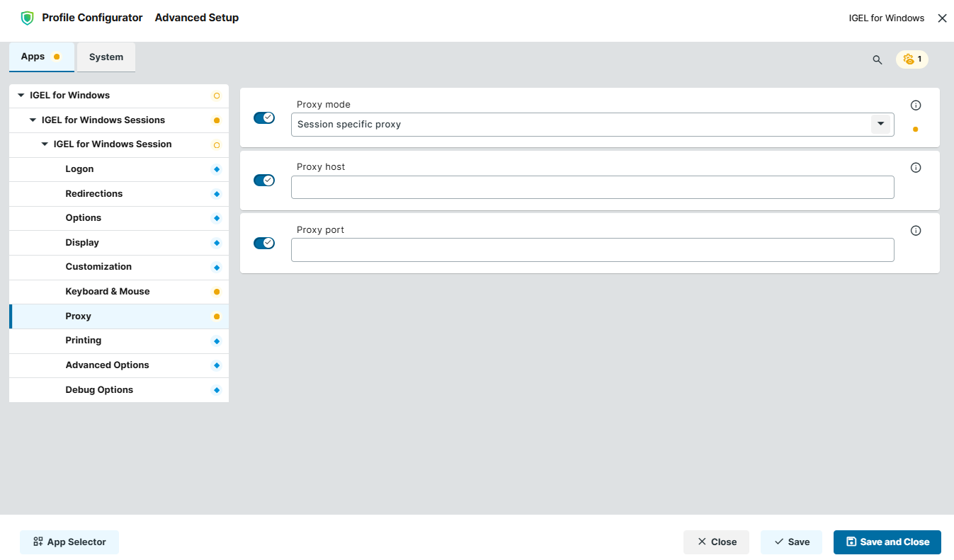Click the App Selector grid icon
The width and height of the screenshot is (954, 560).
(x=38, y=542)
